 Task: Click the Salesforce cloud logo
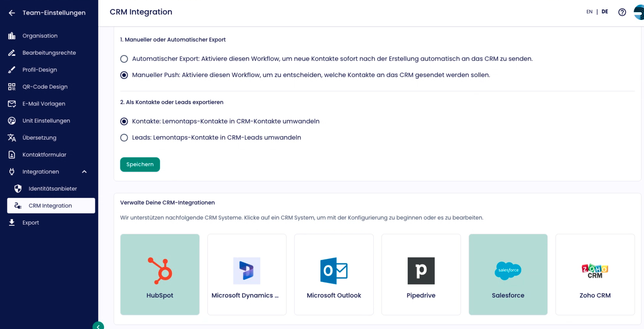click(508, 271)
